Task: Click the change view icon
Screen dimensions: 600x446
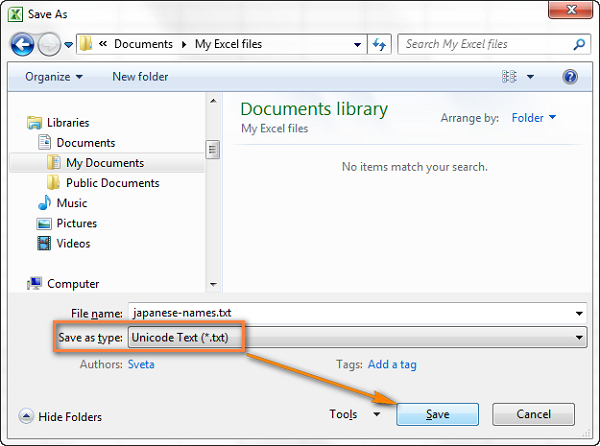Action: point(511,77)
